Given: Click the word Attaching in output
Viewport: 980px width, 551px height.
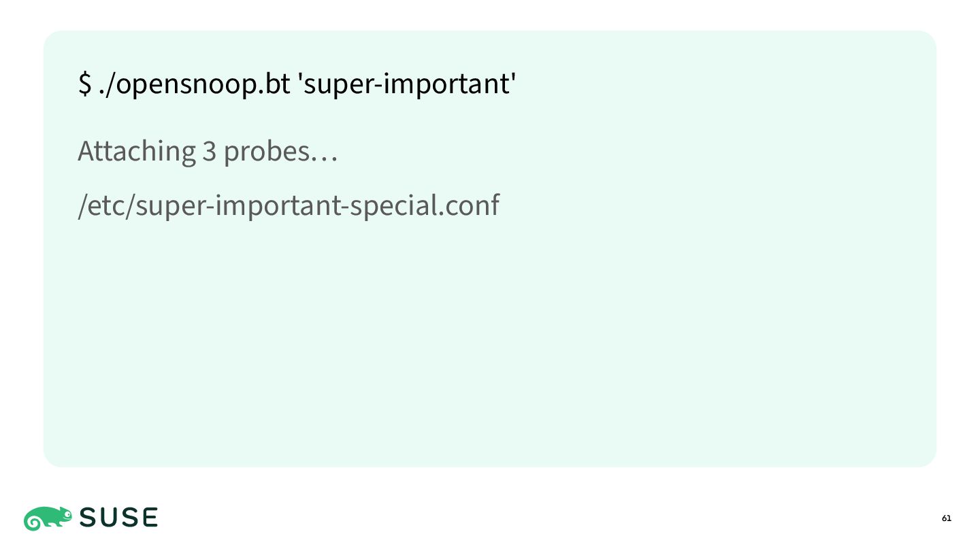Looking at the screenshot, I should tap(137, 151).
